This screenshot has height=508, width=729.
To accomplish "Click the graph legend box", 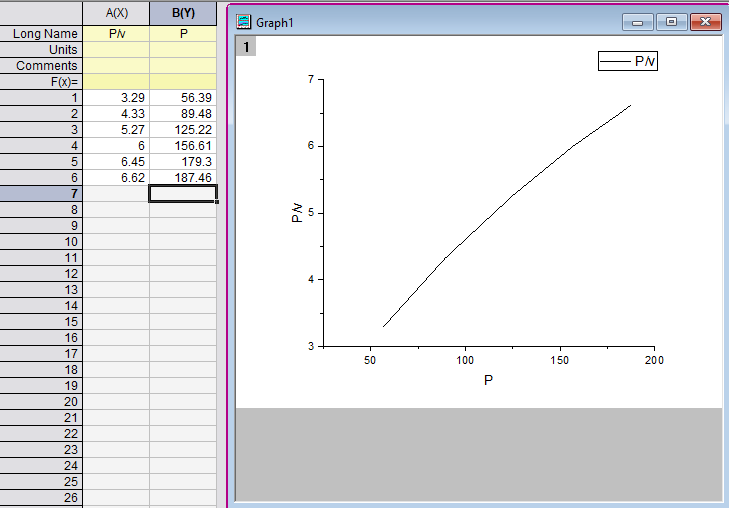I will click(x=628, y=61).
